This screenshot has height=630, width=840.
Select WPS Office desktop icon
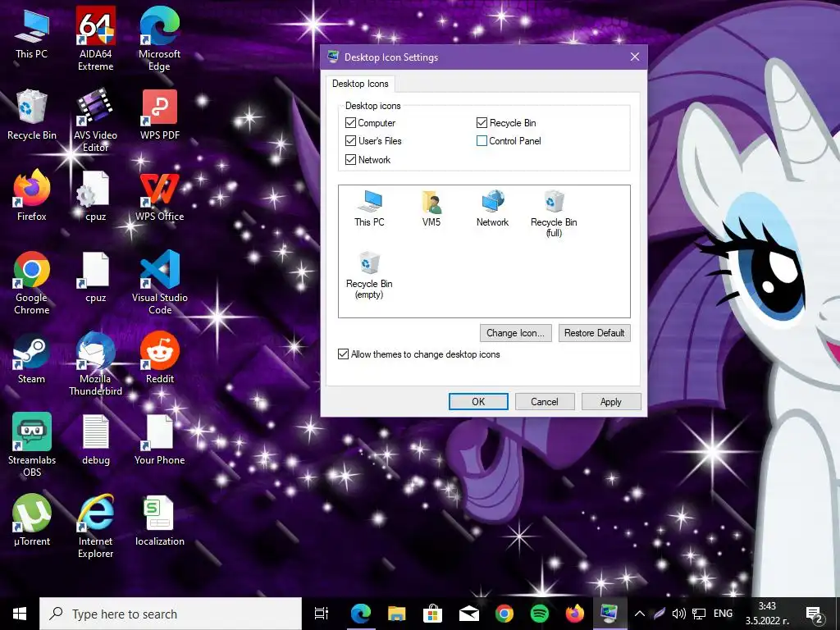[160, 195]
